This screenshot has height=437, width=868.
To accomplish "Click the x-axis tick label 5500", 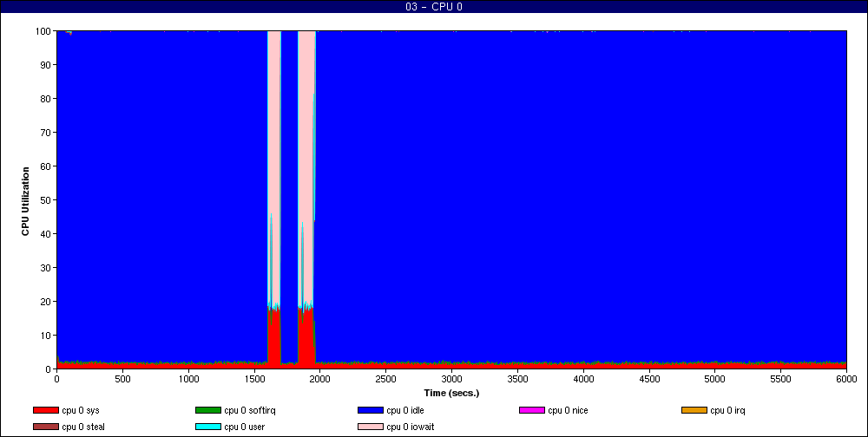I will pyautogui.click(x=780, y=380).
